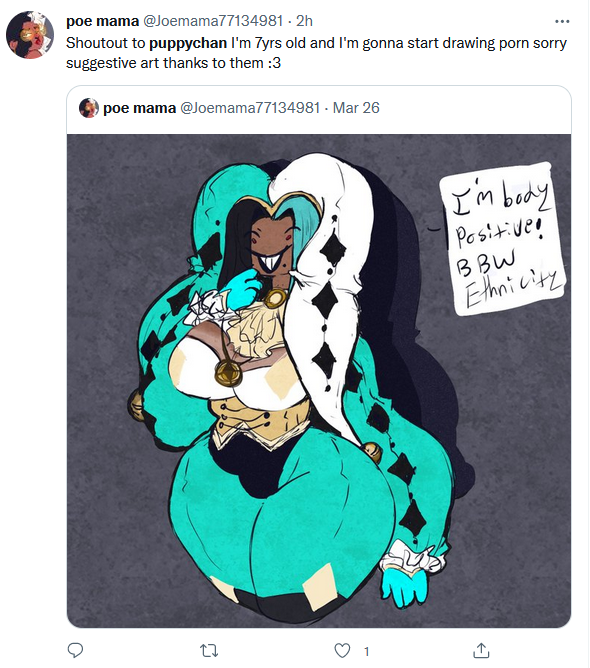
Task: Click the small avatar in the quoted tweet
Action: [89, 108]
